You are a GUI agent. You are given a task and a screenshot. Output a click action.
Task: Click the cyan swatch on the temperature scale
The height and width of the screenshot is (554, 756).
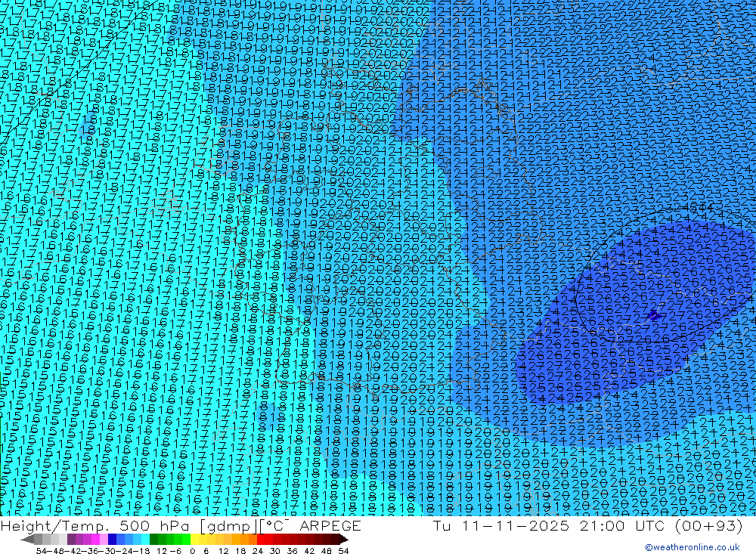coord(145,540)
